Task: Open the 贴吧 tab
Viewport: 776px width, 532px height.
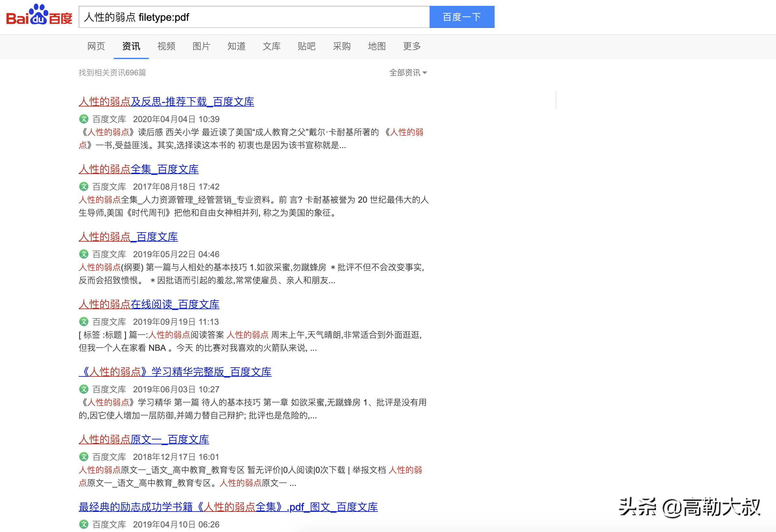Action: pyautogui.click(x=306, y=46)
